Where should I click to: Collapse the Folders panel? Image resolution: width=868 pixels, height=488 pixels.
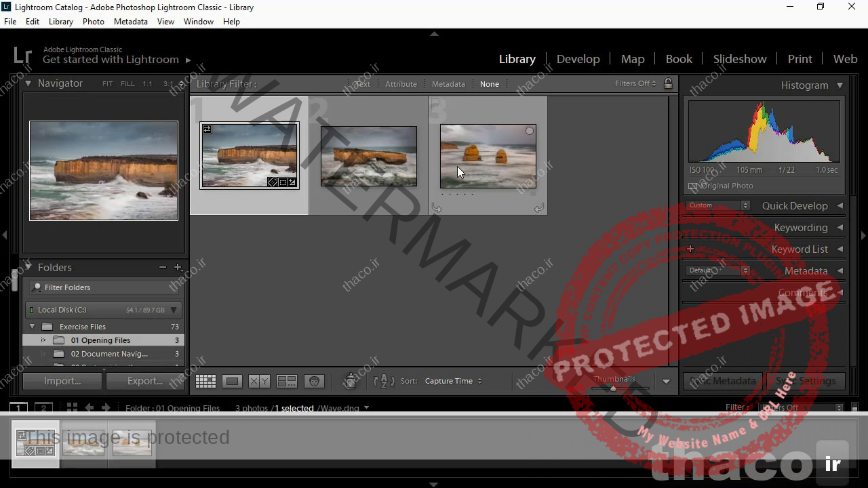click(28, 267)
